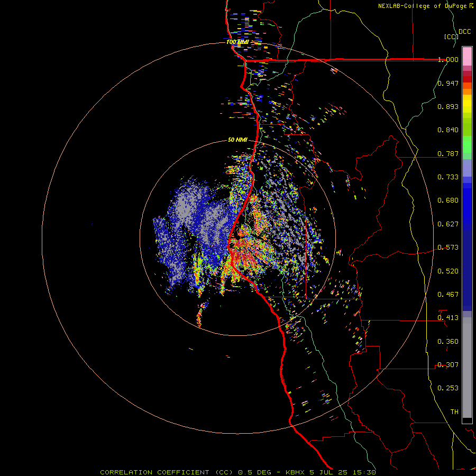Click the [CC] units label
Image resolution: width=476 pixels, height=476 pixels.
point(451,36)
